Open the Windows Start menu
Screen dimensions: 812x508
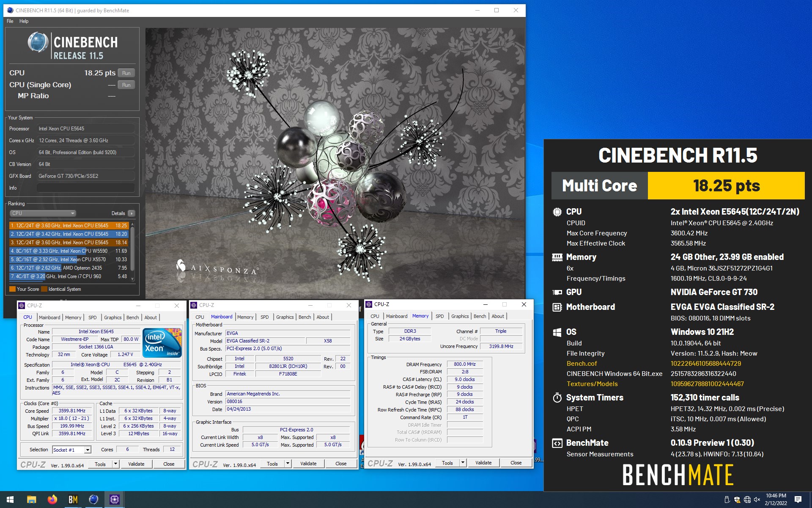tap(10, 500)
